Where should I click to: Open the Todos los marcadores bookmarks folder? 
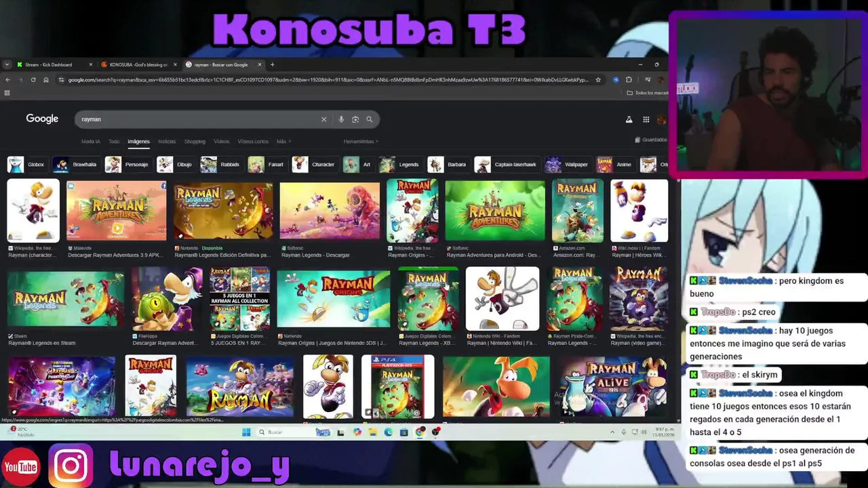[648, 93]
